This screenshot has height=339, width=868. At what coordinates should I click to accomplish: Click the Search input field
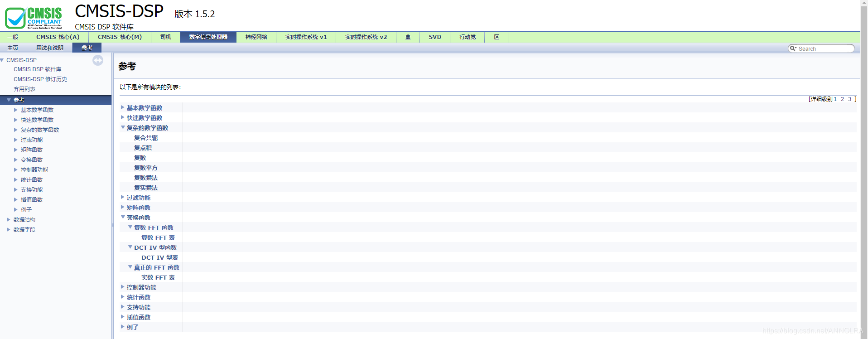click(825, 48)
